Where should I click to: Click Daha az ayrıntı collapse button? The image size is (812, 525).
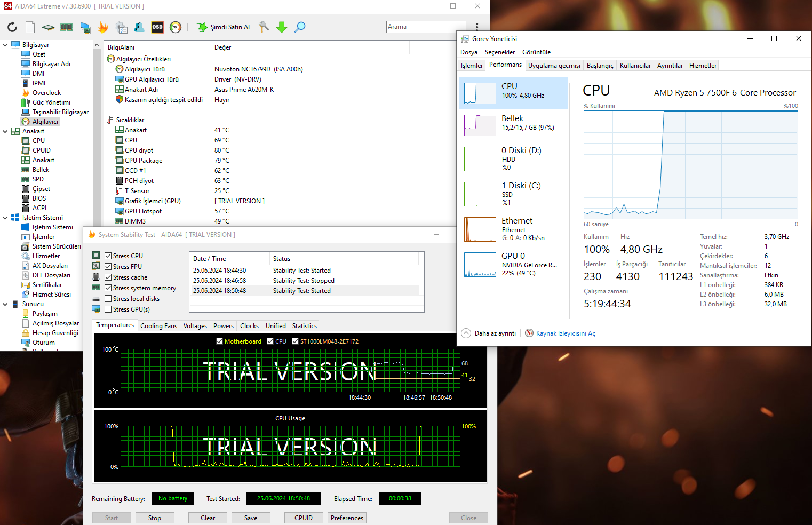[x=488, y=333]
